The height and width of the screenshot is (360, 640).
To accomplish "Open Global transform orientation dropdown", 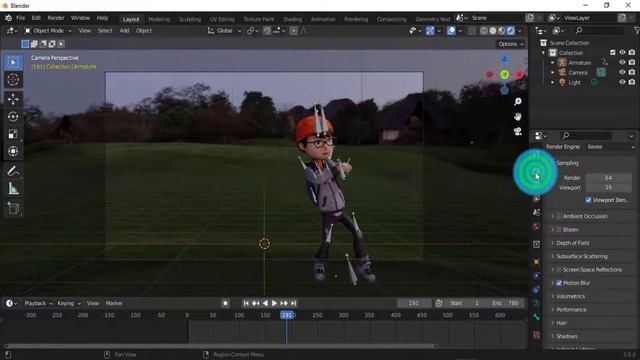I will 224,31.
